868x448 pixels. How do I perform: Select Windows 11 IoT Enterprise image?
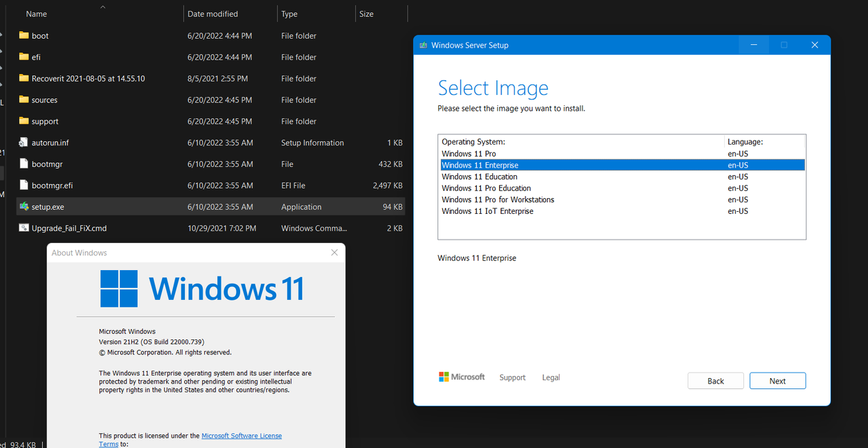623,211
